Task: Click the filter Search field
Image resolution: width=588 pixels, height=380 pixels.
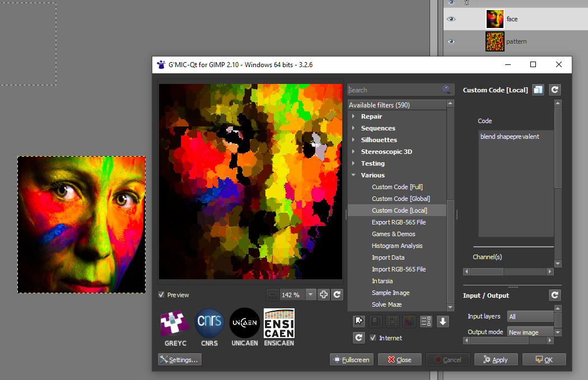Action: pyautogui.click(x=395, y=90)
